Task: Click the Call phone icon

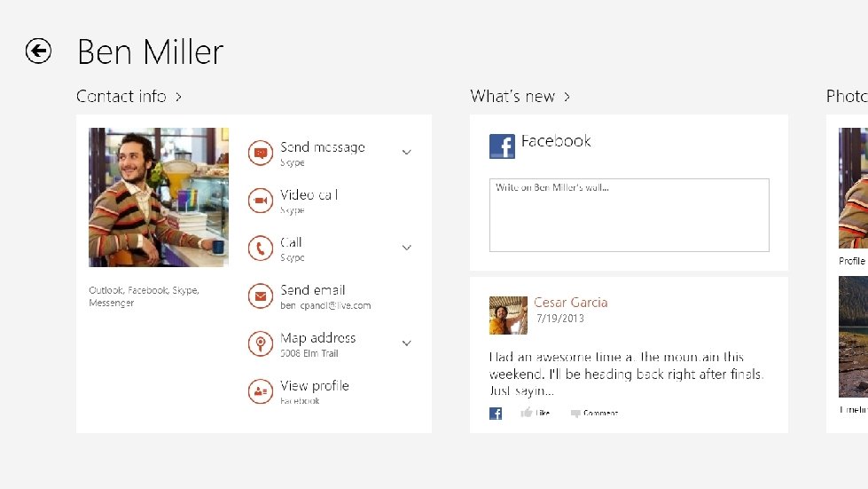Action: point(260,248)
